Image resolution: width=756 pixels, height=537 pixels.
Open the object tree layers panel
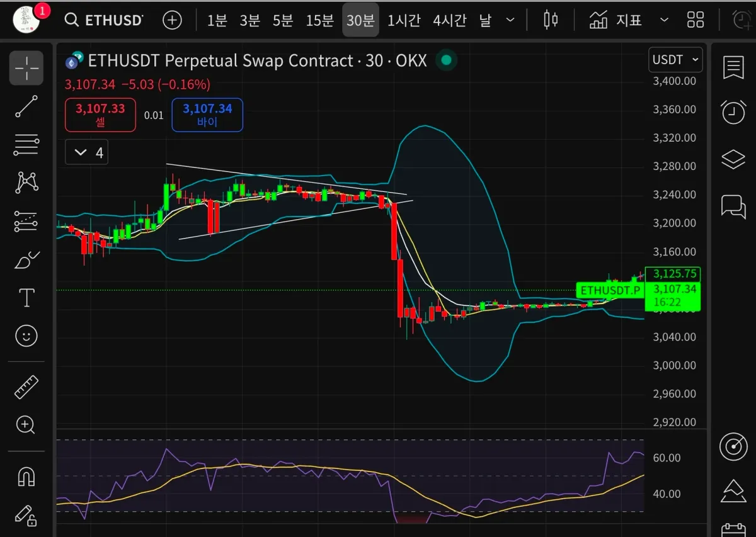coord(733,159)
